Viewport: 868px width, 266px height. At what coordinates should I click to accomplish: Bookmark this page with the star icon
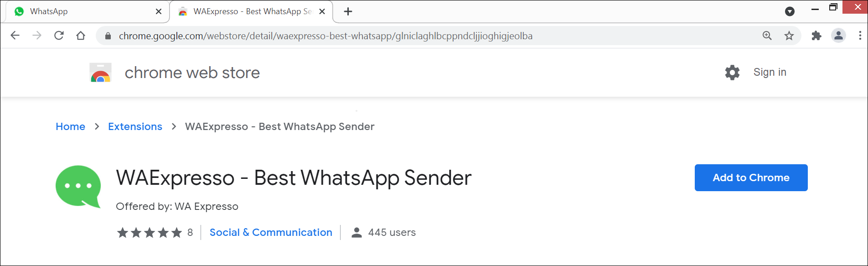pyautogui.click(x=789, y=36)
